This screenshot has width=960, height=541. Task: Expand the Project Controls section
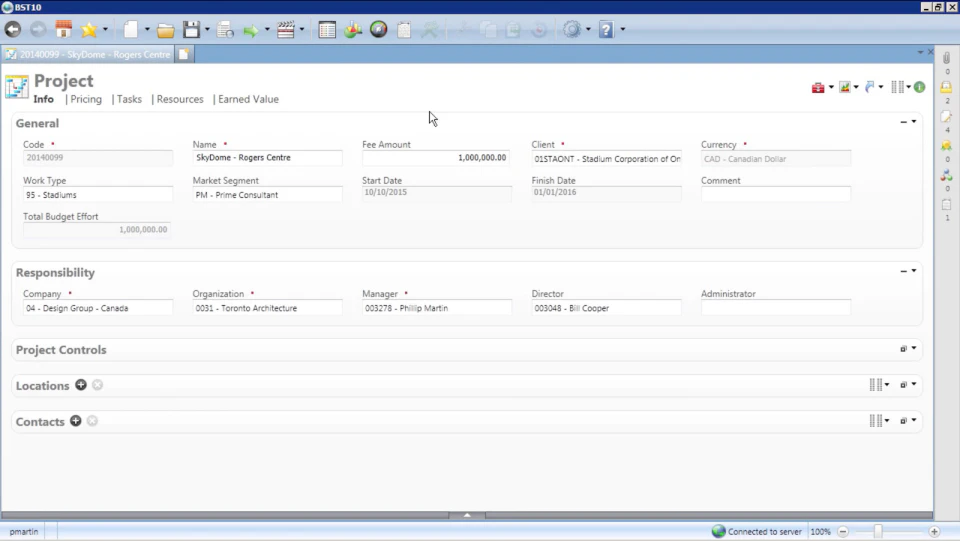[904, 349]
